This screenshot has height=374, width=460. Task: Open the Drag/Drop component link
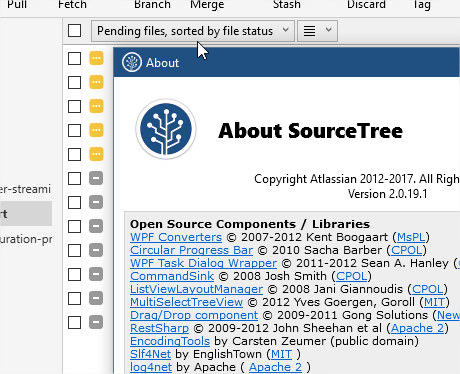(x=194, y=315)
